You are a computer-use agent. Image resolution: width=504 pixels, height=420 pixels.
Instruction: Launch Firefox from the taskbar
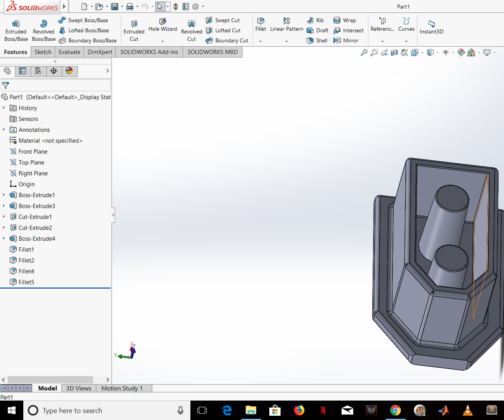(299, 410)
